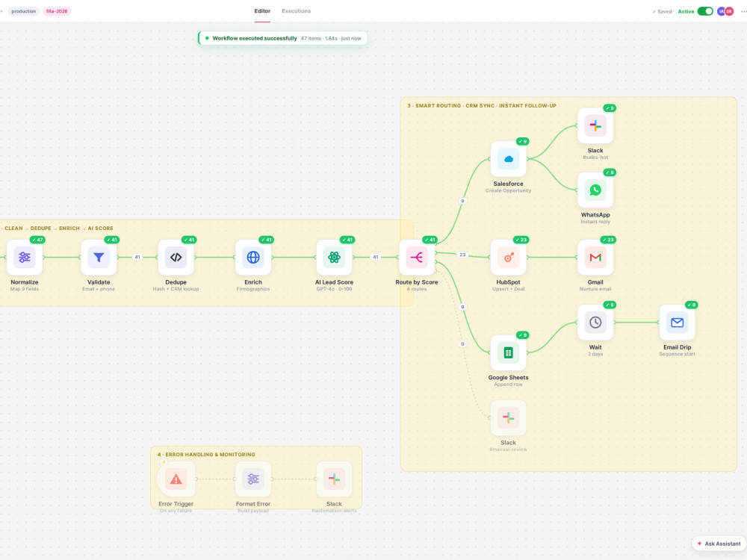Switch to the Editor tab
This screenshot has height=560, width=747.
pyautogui.click(x=262, y=11)
